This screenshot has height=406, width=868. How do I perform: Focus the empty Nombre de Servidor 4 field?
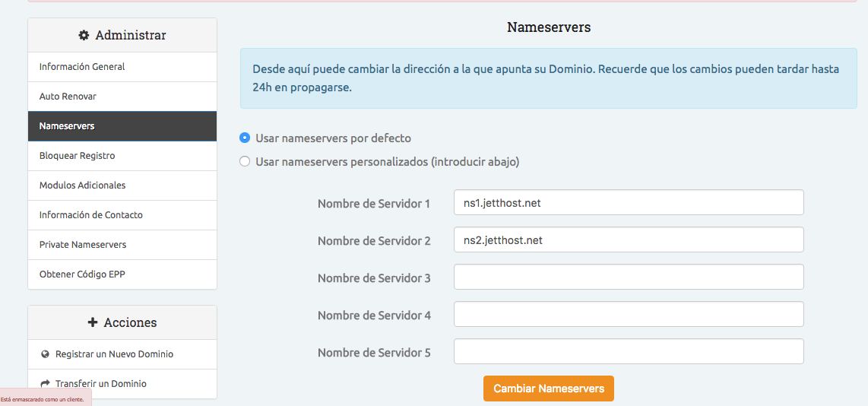click(x=628, y=315)
